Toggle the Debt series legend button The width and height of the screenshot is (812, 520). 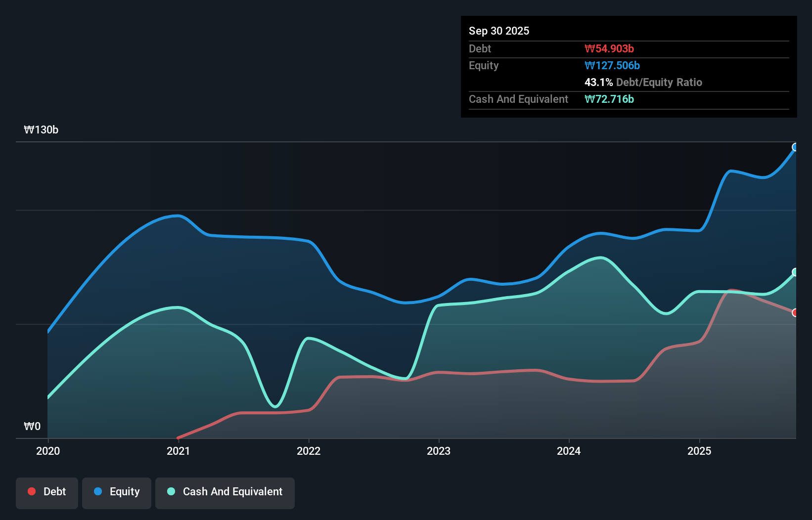47,493
